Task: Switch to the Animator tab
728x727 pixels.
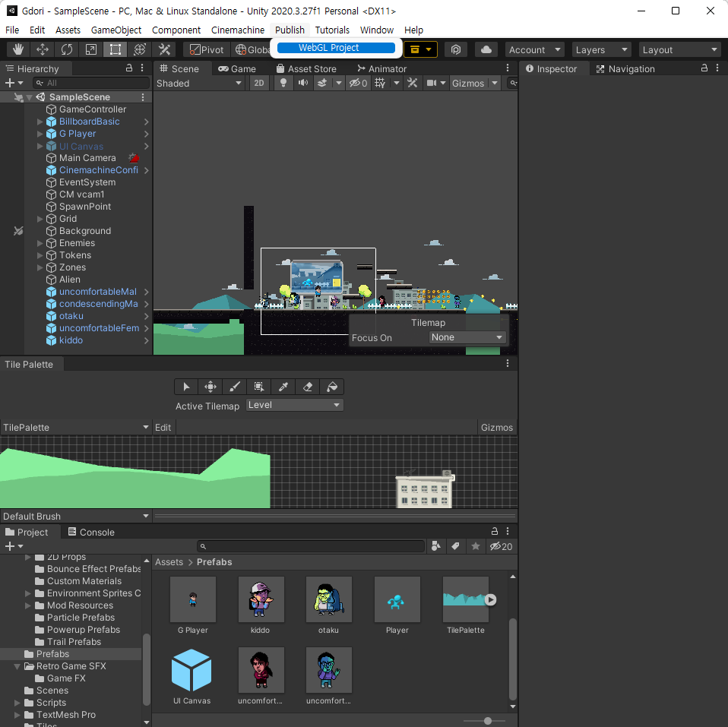Action: pyautogui.click(x=381, y=68)
